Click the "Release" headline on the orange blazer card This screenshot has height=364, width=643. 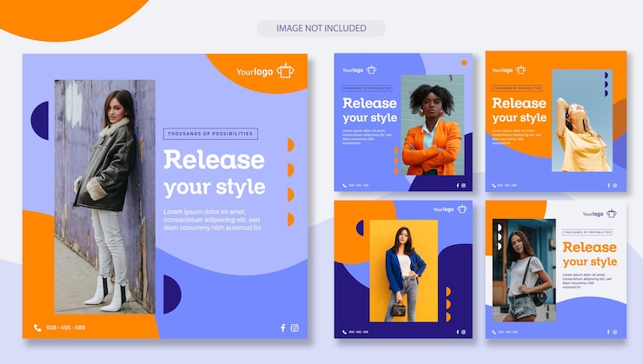[x=369, y=103]
